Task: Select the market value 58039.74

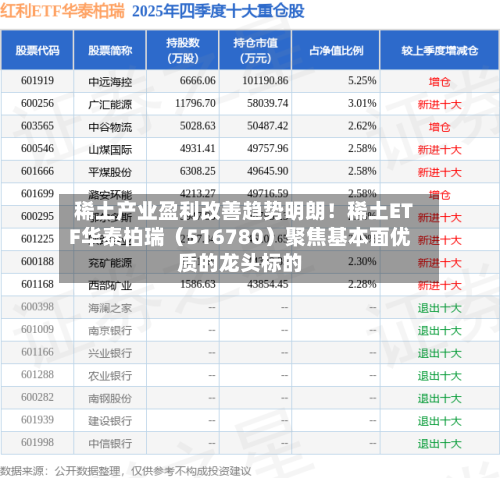Action: [268, 103]
